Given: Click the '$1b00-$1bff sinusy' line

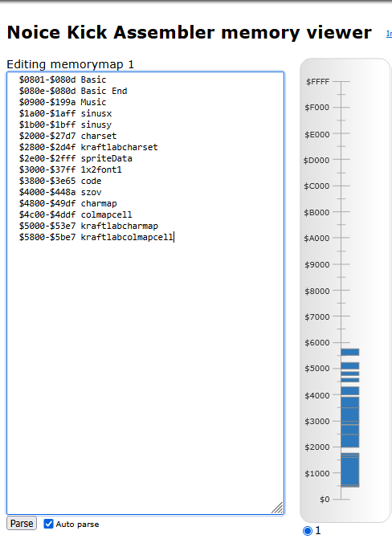Looking at the screenshot, I should (65, 125).
